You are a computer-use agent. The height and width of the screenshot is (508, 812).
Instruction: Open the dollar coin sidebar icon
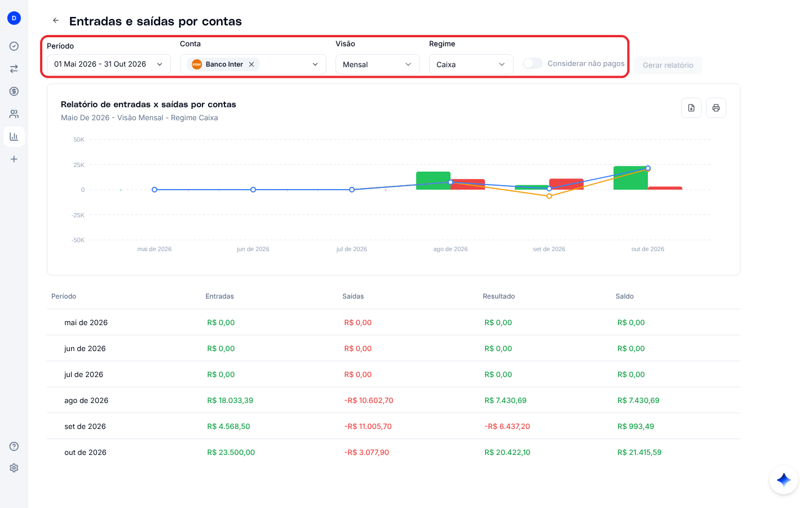14,91
